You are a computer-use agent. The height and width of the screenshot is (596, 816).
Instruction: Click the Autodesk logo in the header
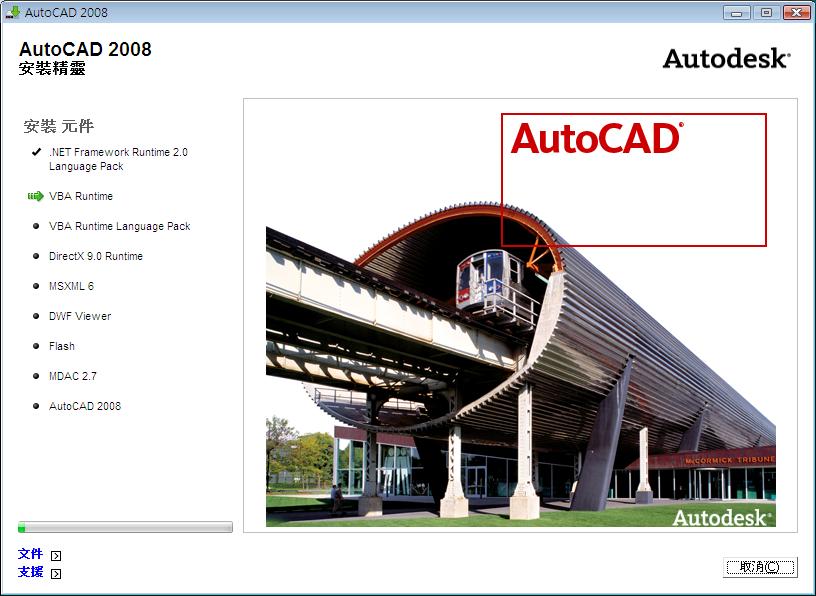(x=726, y=58)
